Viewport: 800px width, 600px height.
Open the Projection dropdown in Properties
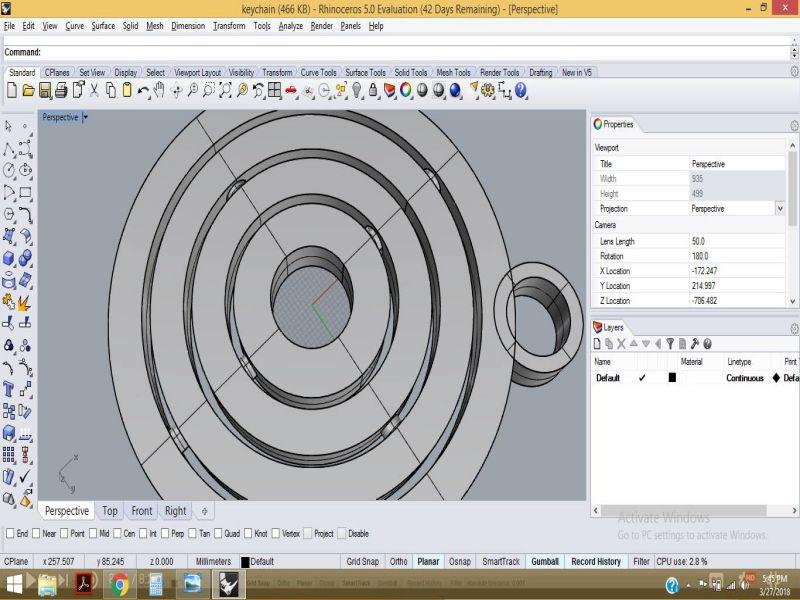click(x=780, y=209)
